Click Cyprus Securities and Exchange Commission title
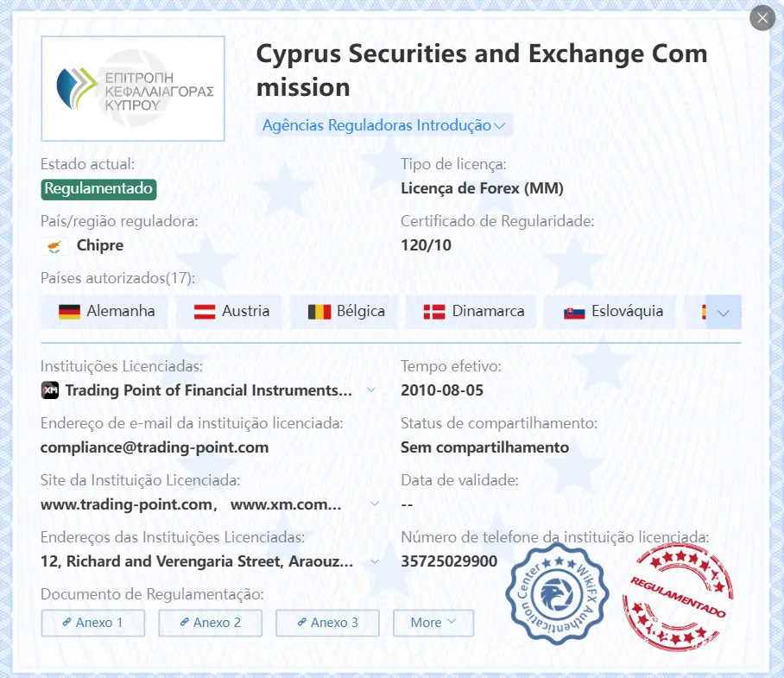Image resolution: width=784 pixels, height=678 pixels. point(482,70)
